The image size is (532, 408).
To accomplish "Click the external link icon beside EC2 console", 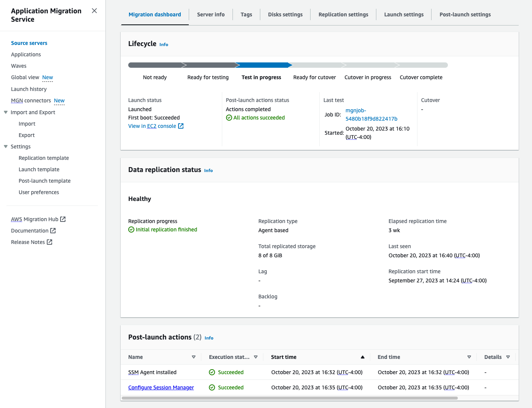I will point(181,126).
